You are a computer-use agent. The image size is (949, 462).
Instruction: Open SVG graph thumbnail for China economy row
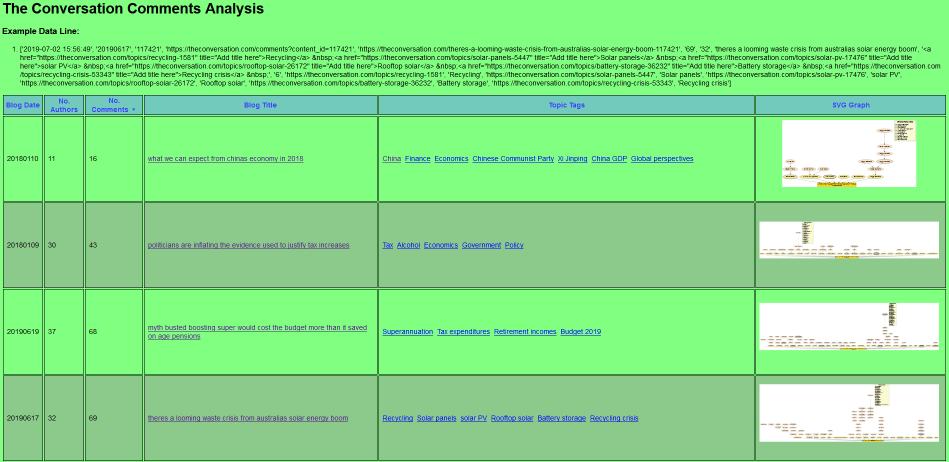(x=849, y=153)
